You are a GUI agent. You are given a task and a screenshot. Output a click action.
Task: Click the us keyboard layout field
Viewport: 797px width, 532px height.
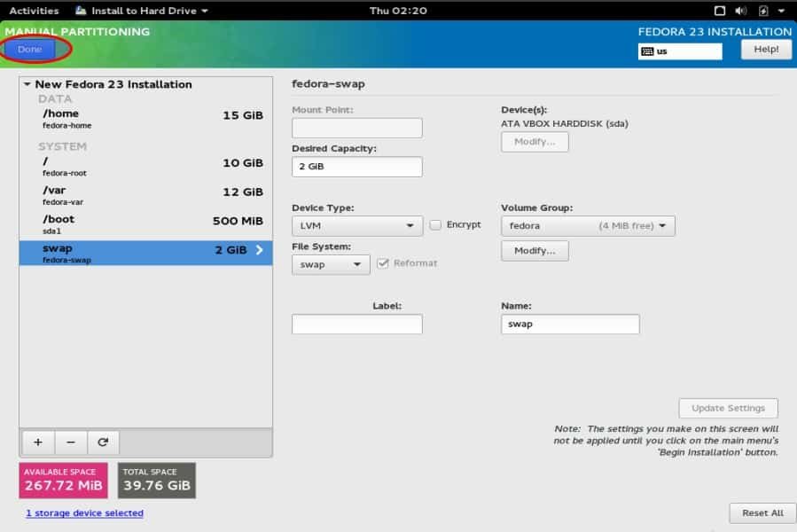point(680,51)
